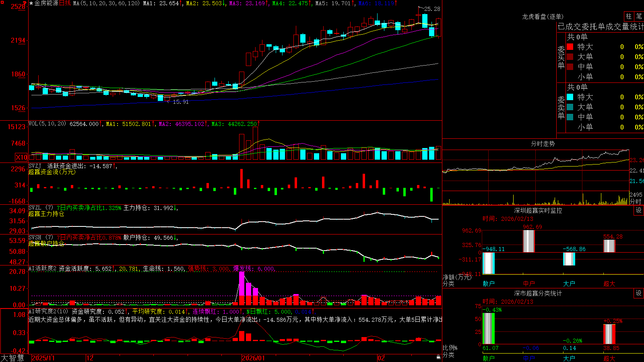Click the lock icon on the timeline axis
Image resolution: width=644 pixels, height=362 pixels.
(x=439, y=357)
